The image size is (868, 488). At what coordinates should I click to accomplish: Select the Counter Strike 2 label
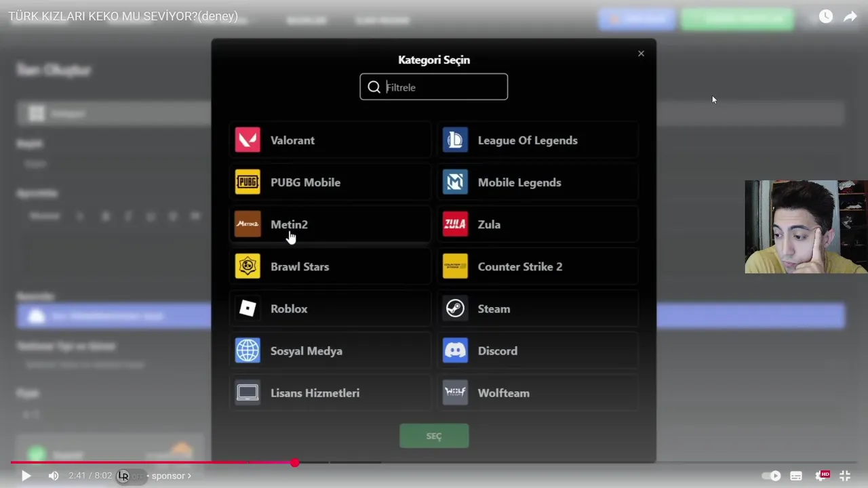coord(520,266)
